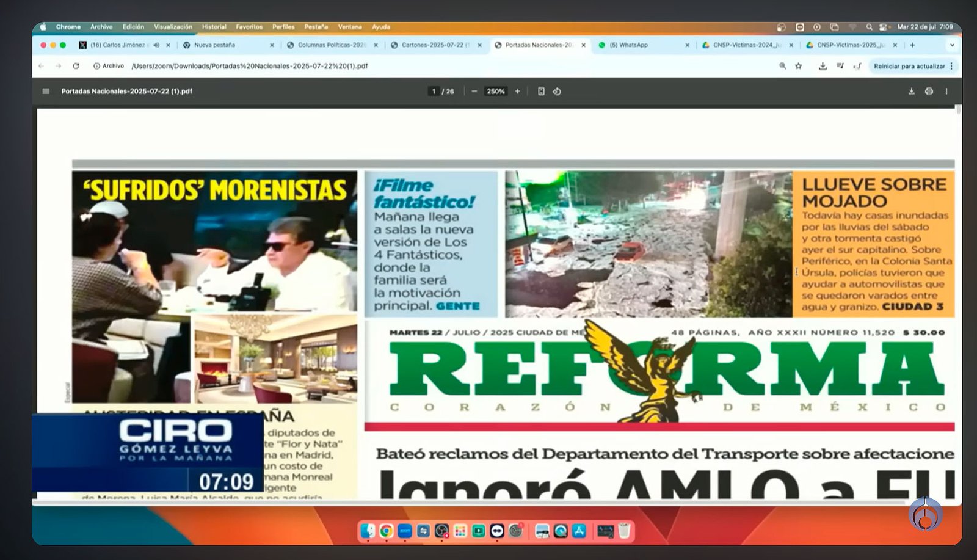Open Spotlight search in menu bar

point(869,27)
